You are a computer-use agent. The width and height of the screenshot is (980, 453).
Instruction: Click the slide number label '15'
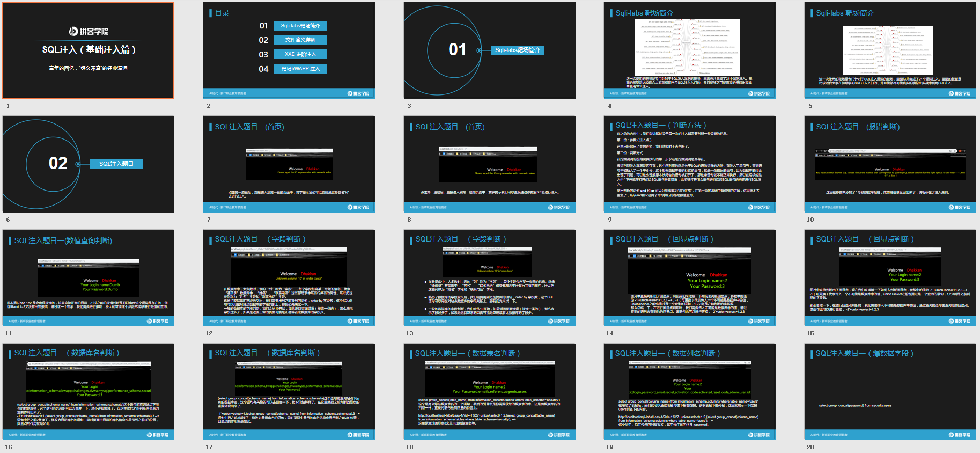[x=810, y=333]
